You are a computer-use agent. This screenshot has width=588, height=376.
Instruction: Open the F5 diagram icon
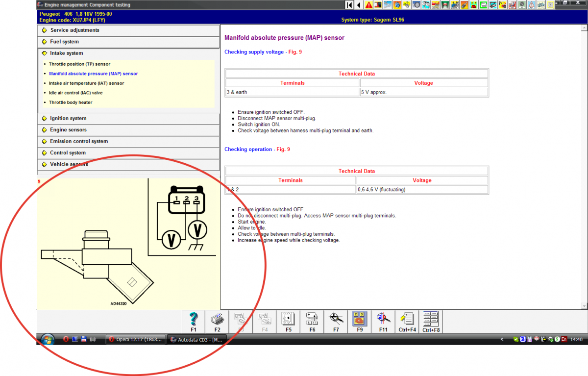[x=288, y=319]
